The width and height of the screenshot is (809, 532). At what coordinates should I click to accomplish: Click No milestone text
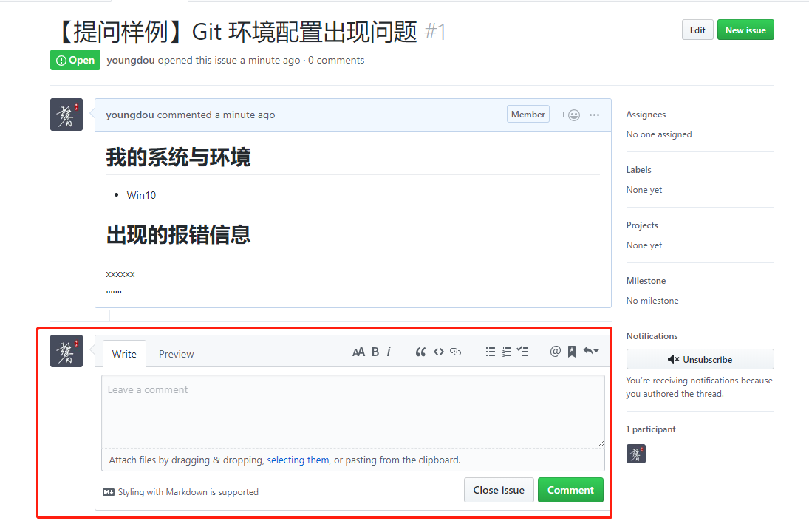point(652,301)
